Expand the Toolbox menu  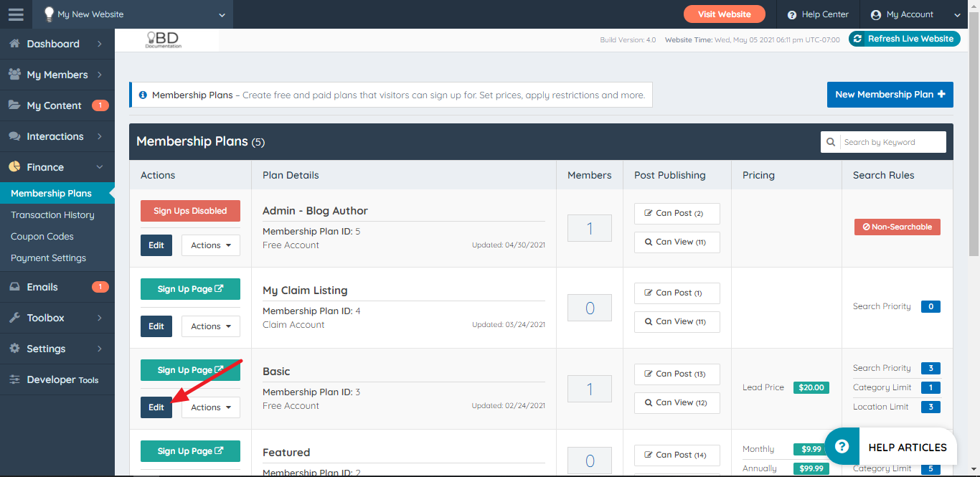click(x=57, y=318)
